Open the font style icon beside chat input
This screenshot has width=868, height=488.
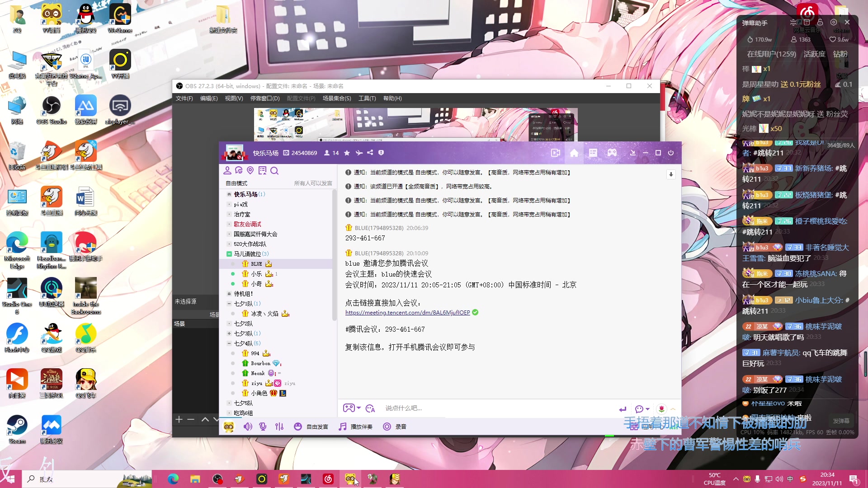click(370, 408)
